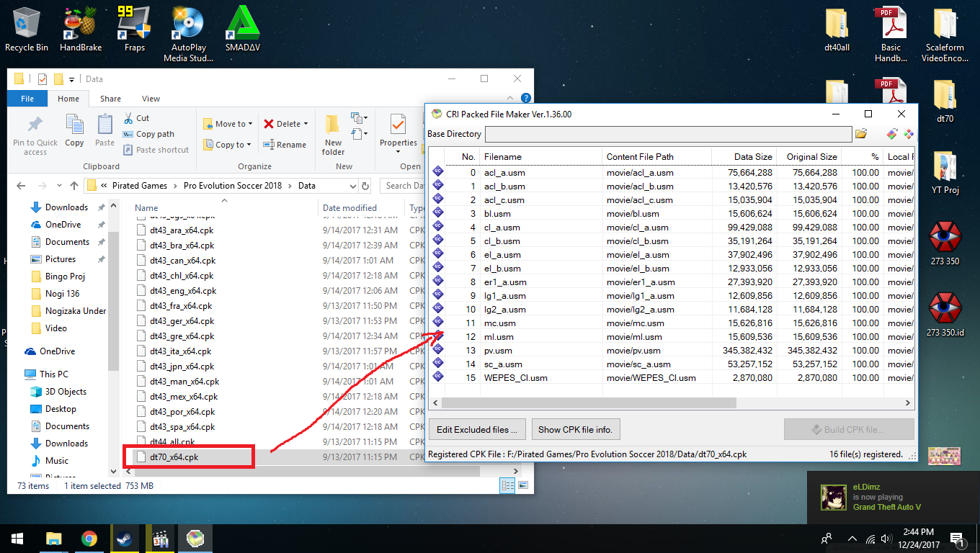
Task: Sort CPK list by Filename column
Action: coord(540,156)
